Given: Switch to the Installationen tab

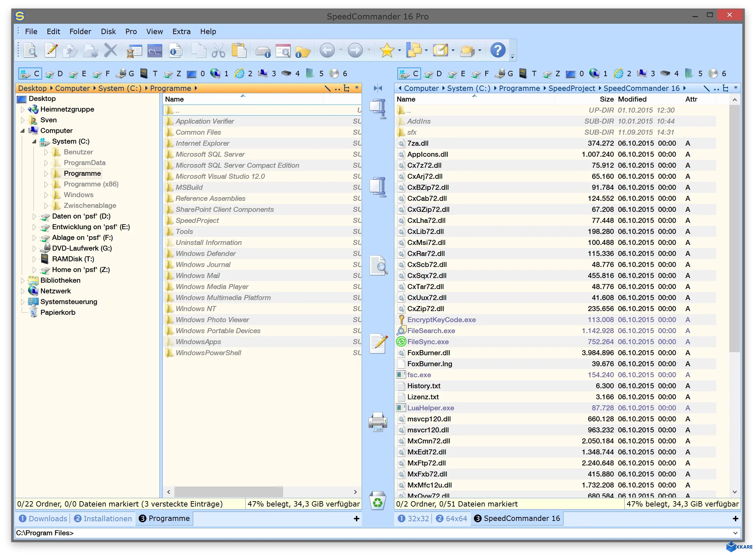Looking at the screenshot, I should click(103, 519).
